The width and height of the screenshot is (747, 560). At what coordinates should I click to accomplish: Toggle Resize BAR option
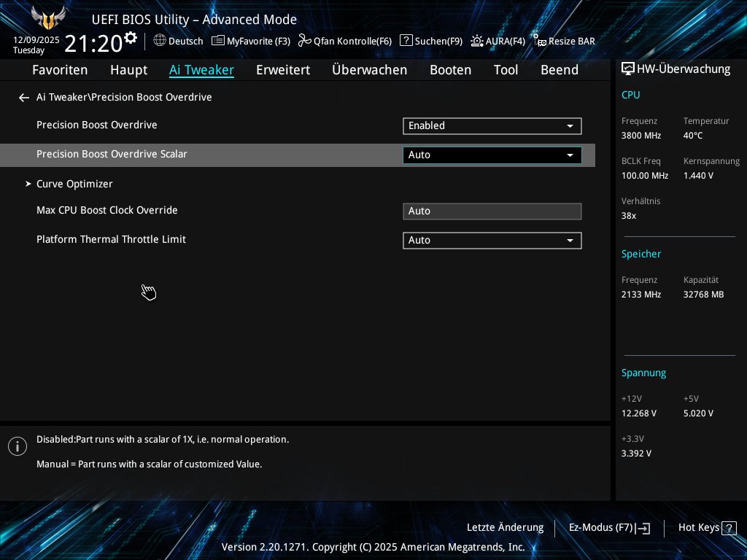(x=564, y=41)
